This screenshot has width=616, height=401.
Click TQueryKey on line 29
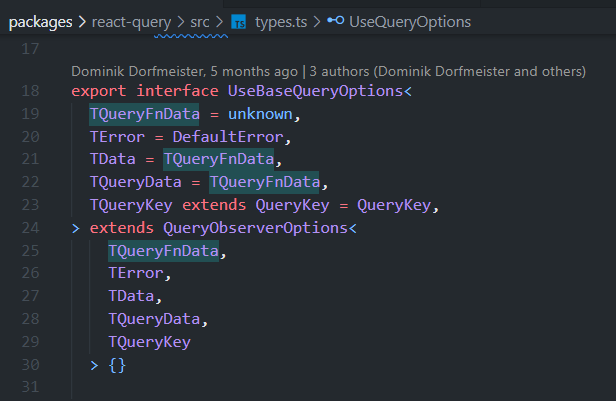coord(150,342)
